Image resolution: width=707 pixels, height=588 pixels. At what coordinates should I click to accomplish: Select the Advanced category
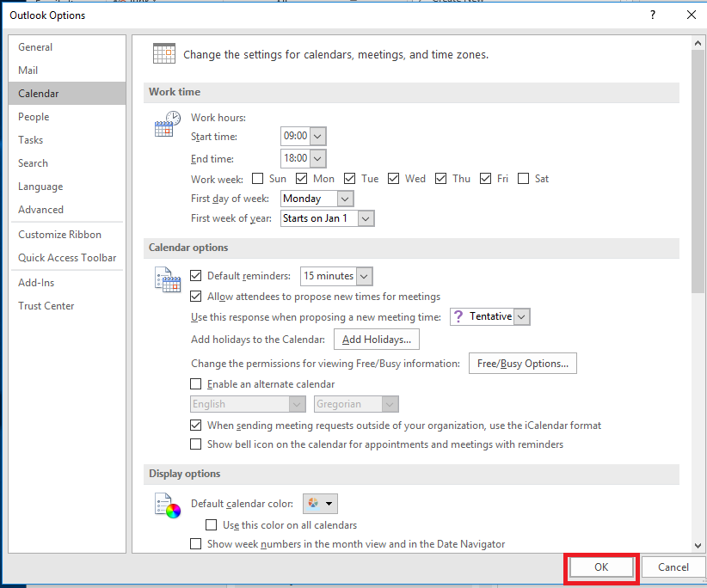coord(67,210)
